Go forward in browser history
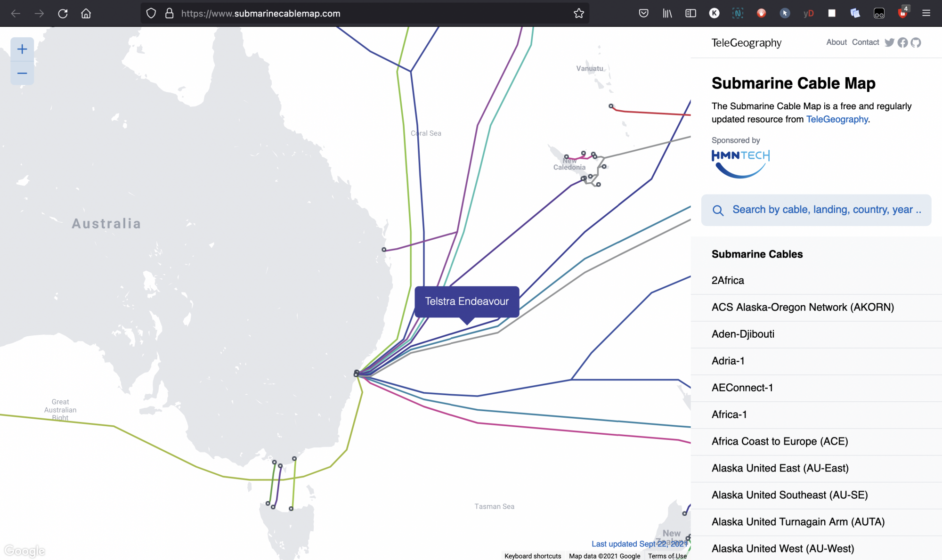This screenshot has height=560, width=942. tap(39, 13)
